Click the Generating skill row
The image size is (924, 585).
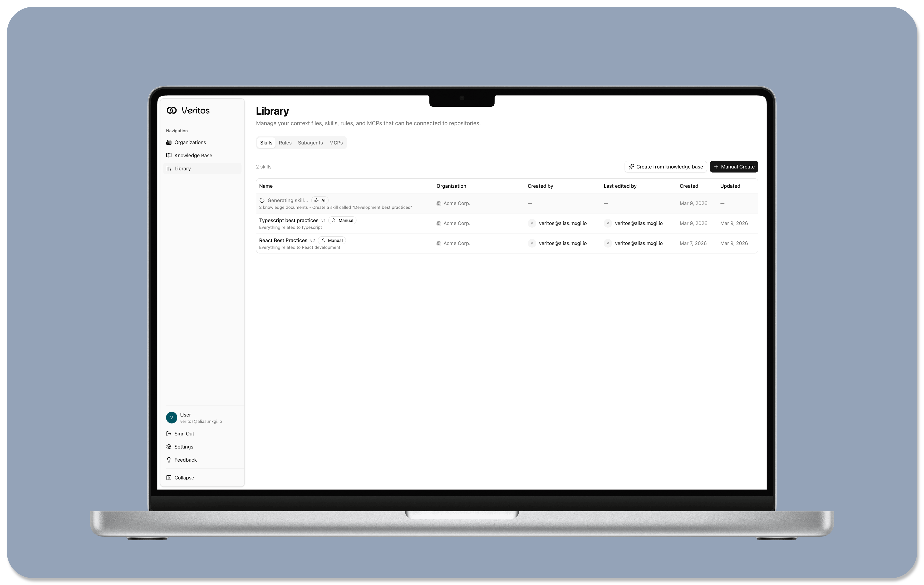[288, 200]
